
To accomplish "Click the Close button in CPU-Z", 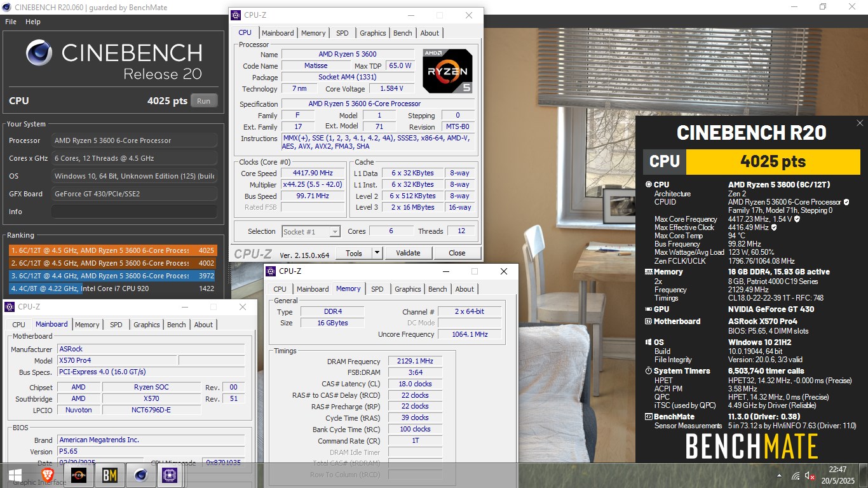I will 457,253.
